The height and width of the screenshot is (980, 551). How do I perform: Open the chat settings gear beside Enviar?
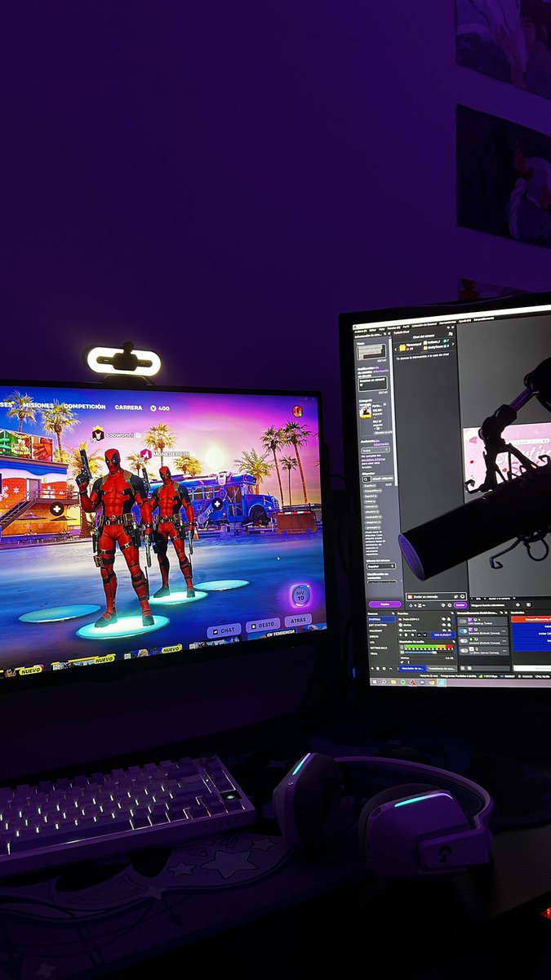tap(450, 605)
